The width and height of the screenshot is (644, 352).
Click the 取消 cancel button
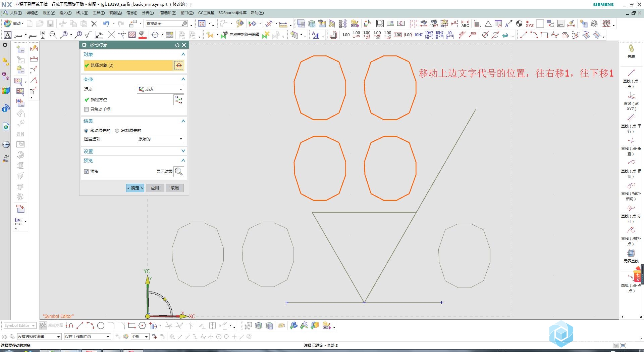tap(175, 188)
